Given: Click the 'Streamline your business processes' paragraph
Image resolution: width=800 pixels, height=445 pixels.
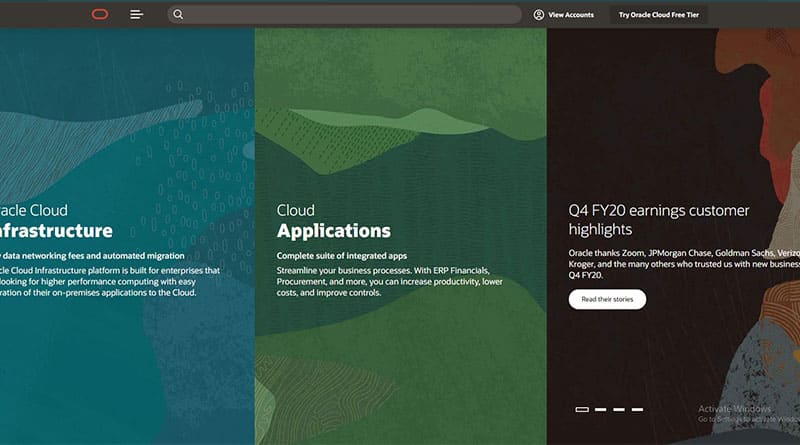Looking at the screenshot, I should pos(389,281).
